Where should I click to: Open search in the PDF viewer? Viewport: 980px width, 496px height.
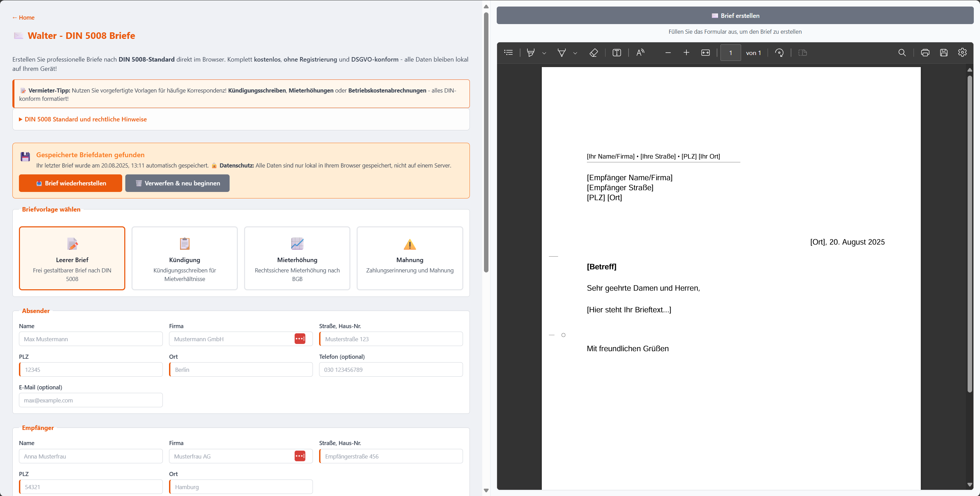(902, 52)
